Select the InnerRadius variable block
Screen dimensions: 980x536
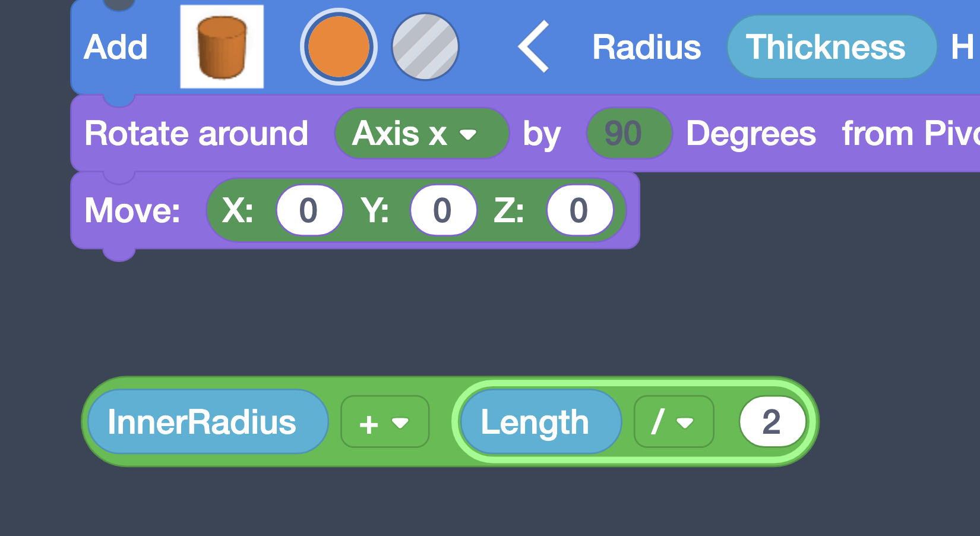tap(202, 422)
